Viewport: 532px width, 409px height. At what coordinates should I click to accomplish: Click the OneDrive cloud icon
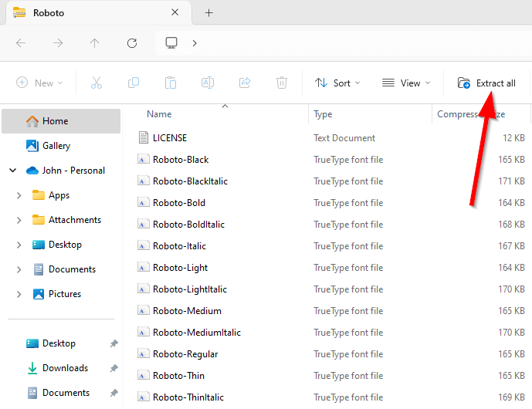(x=32, y=171)
